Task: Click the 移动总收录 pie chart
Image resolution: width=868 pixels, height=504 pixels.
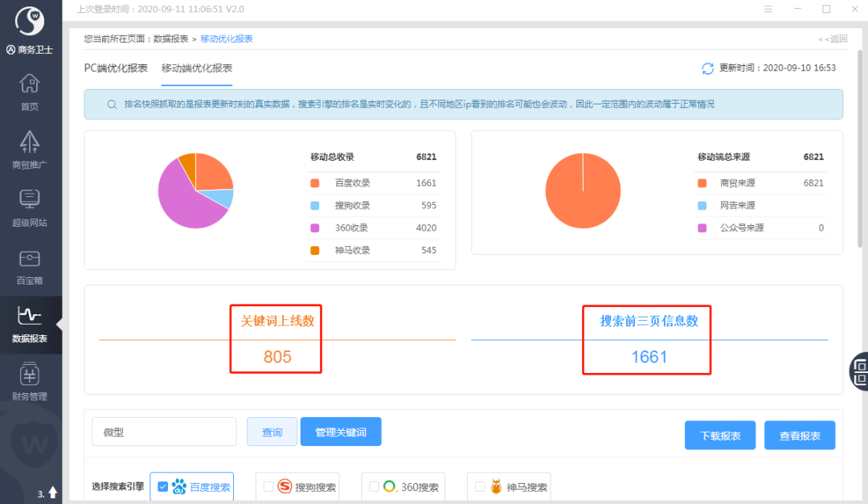Action: point(195,191)
